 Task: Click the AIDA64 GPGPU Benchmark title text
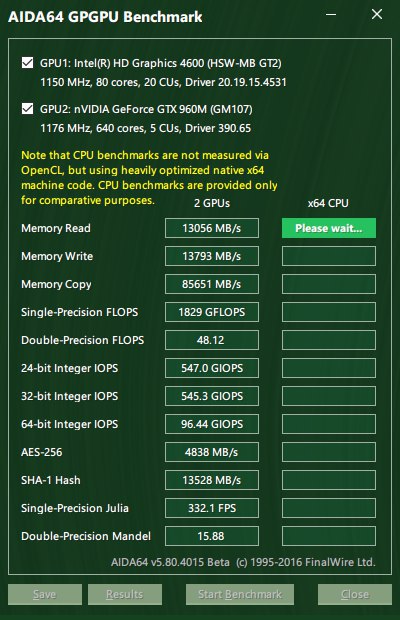pos(105,17)
